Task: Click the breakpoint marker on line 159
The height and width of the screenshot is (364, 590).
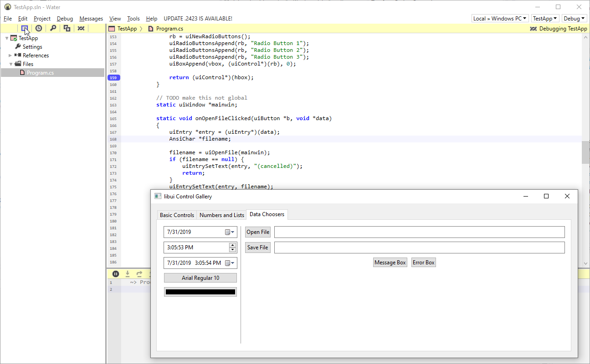Action: [113, 77]
